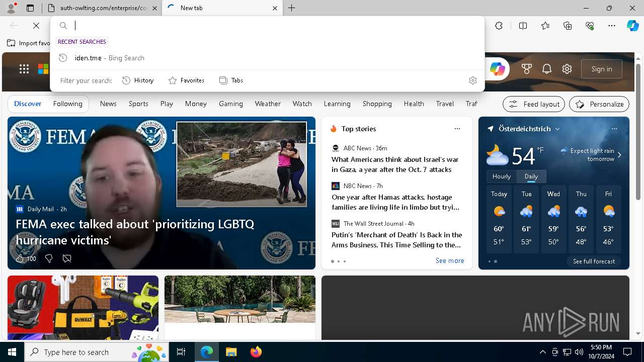Open the Extensions puzzle icon
Image resolution: width=644 pixels, height=362 pixels.
pyautogui.click(x=499, y=26)
